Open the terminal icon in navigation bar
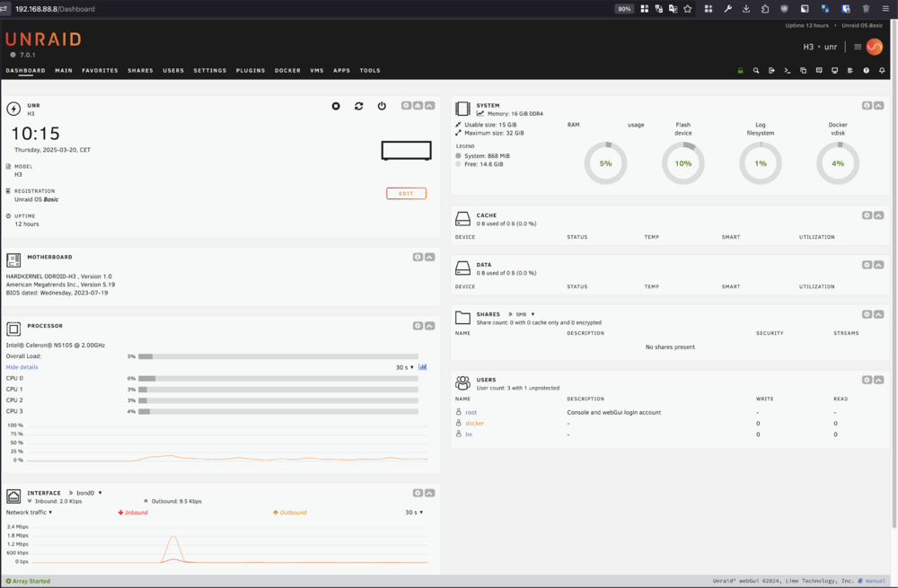Screen dimensions: 898x588 pyautogui.click(x=788, y=70)
